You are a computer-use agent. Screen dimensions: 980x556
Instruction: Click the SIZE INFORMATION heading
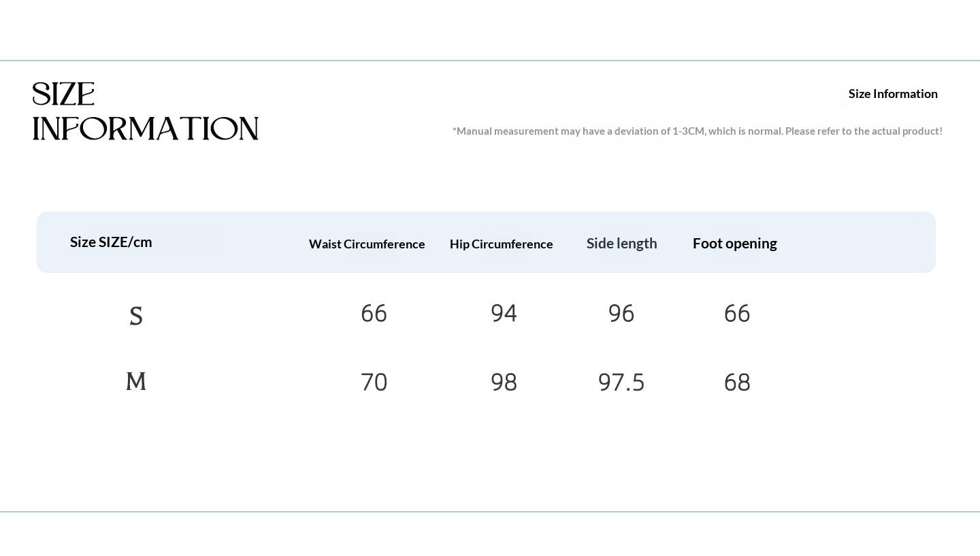(x=146, y=112)
